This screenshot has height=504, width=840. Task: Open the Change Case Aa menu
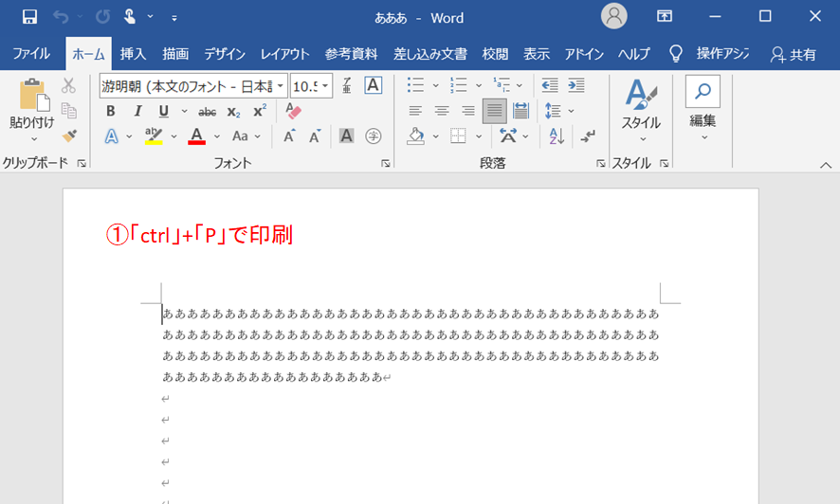pos(246,135)
